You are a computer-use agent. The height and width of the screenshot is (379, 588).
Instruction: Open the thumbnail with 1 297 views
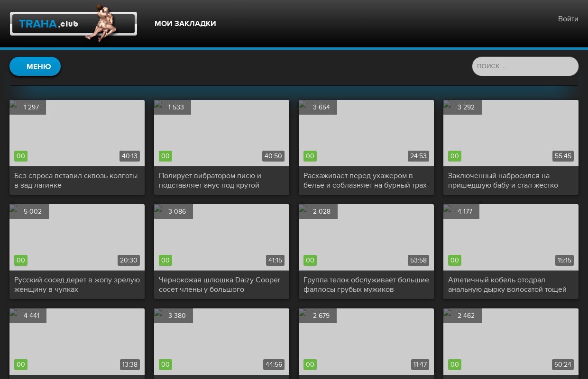pyautogui.click(x=77, y=133)
